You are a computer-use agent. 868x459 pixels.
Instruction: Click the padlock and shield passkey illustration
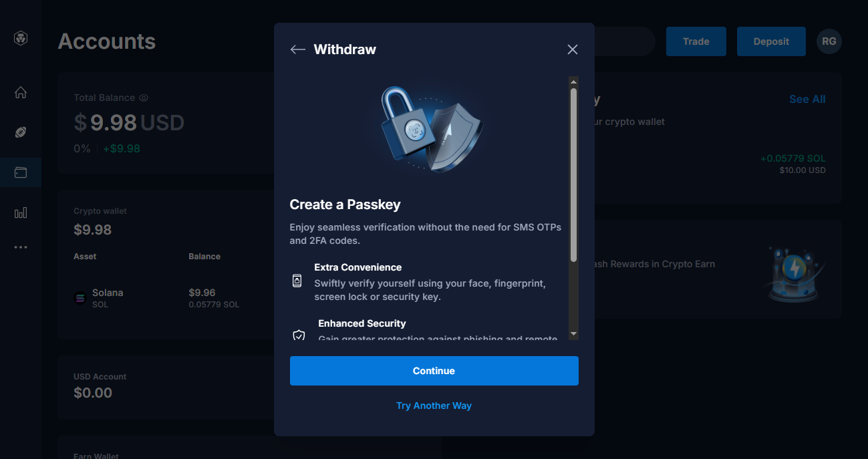point(432,128)
